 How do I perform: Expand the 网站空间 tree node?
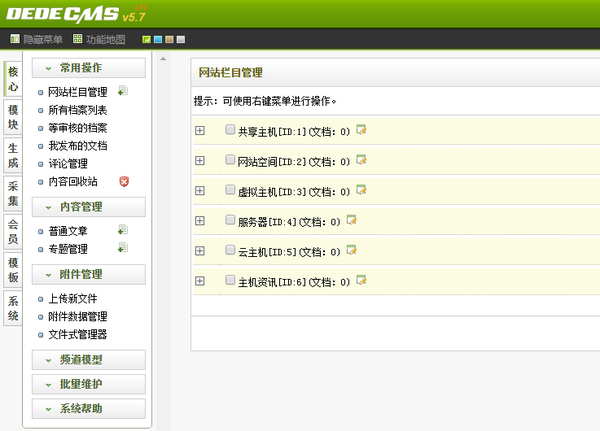click(x=200, y=160)
